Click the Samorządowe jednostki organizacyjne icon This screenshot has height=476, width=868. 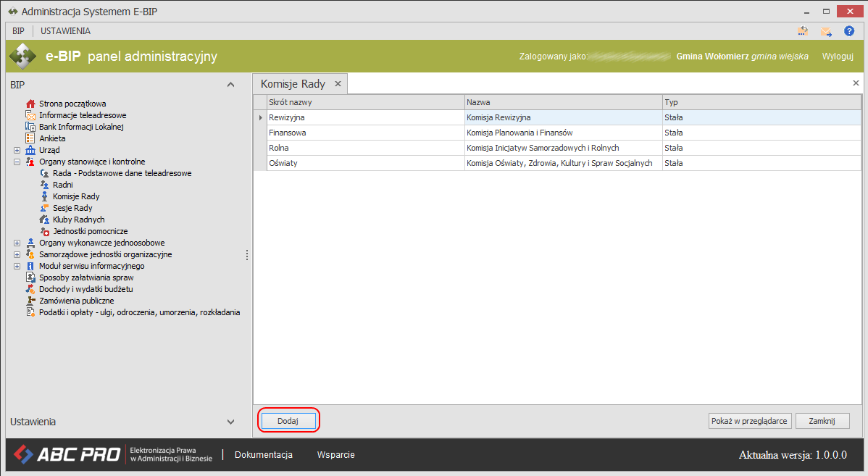pyautogui.click(x=30, y=254)
